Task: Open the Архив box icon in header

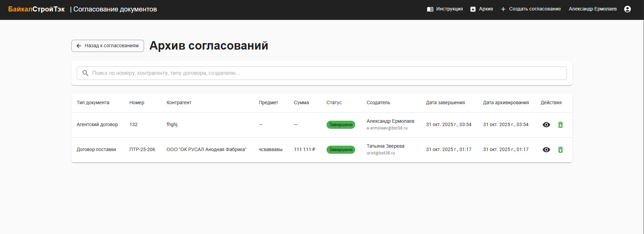Action: pyautogui.click(x=473, y=9)
